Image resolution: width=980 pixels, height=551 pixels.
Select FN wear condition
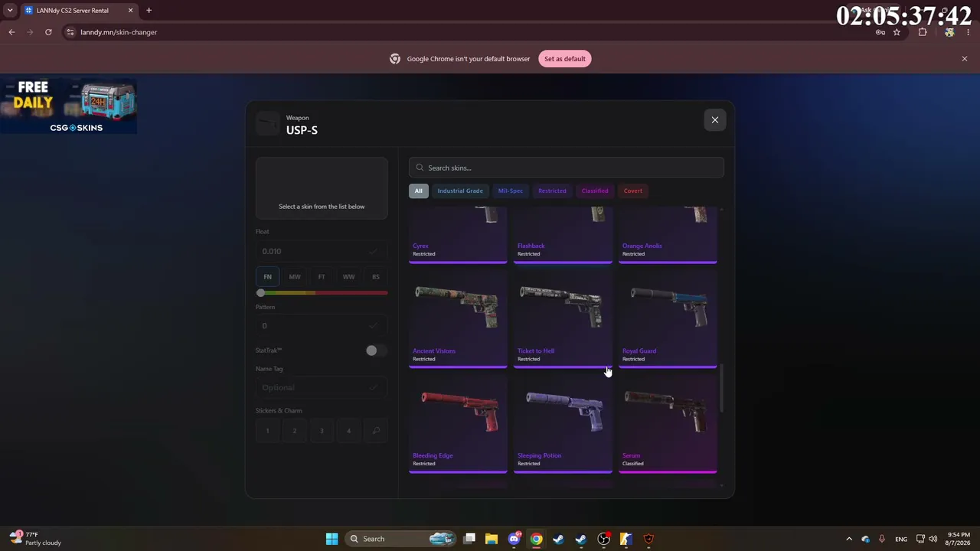coord(267,276)
